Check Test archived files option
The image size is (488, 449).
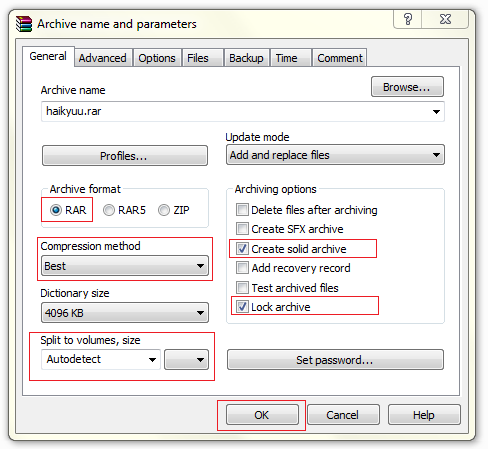(x=242, y=287)
